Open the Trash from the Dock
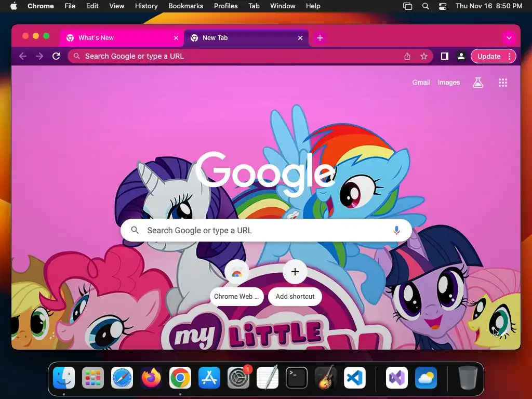 pos(468,378)
